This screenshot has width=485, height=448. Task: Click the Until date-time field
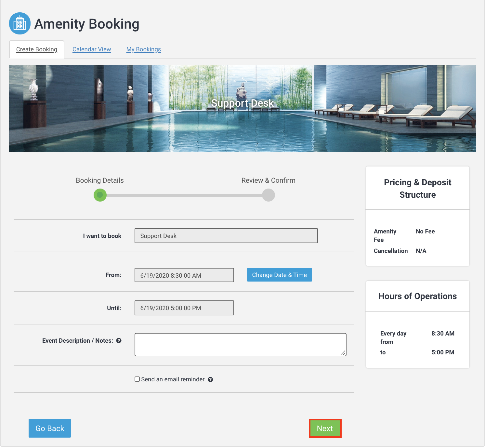click(x=184, y=308)
